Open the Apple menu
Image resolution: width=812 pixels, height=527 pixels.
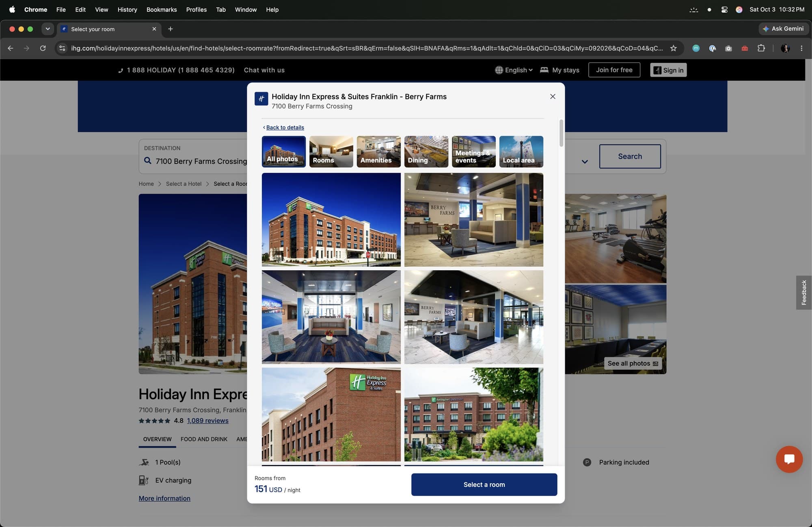point(12,9)
